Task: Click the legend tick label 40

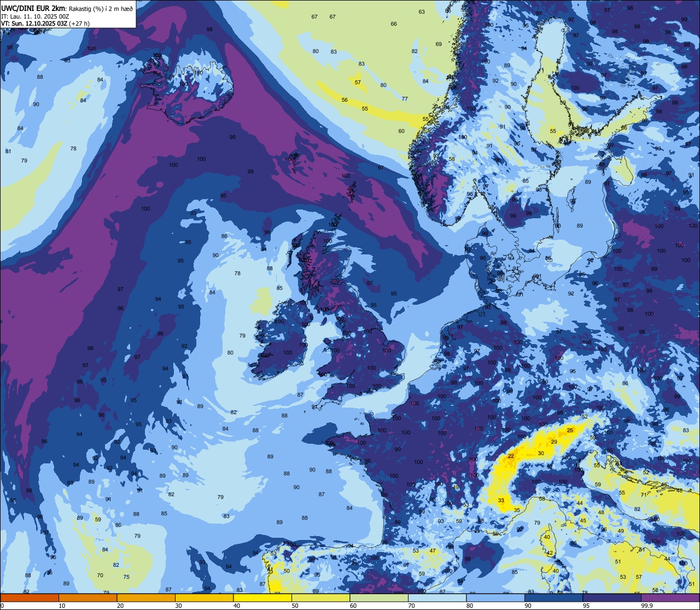Action: (x=236, y=606)
